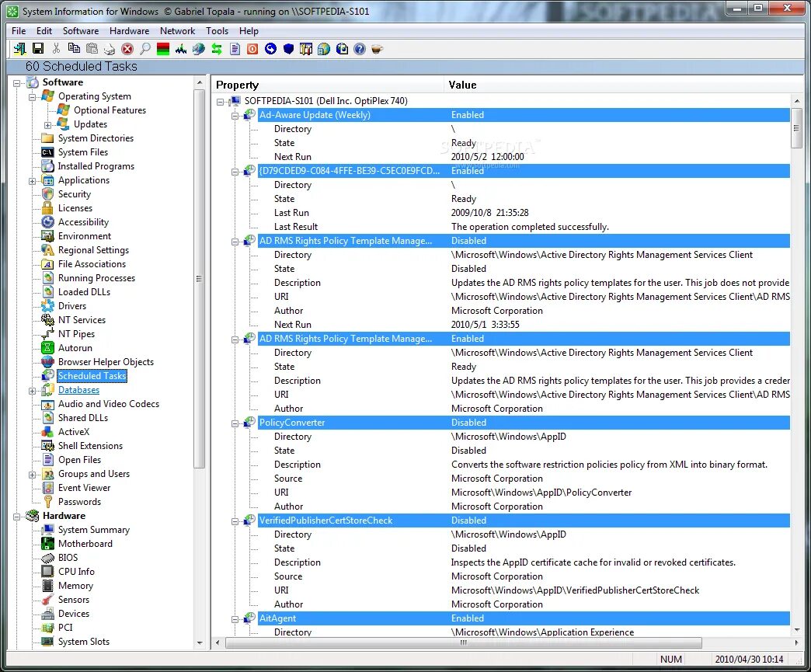Click the document page toolbar icon
Screen dimensions: 811x672
pos(235,49)
